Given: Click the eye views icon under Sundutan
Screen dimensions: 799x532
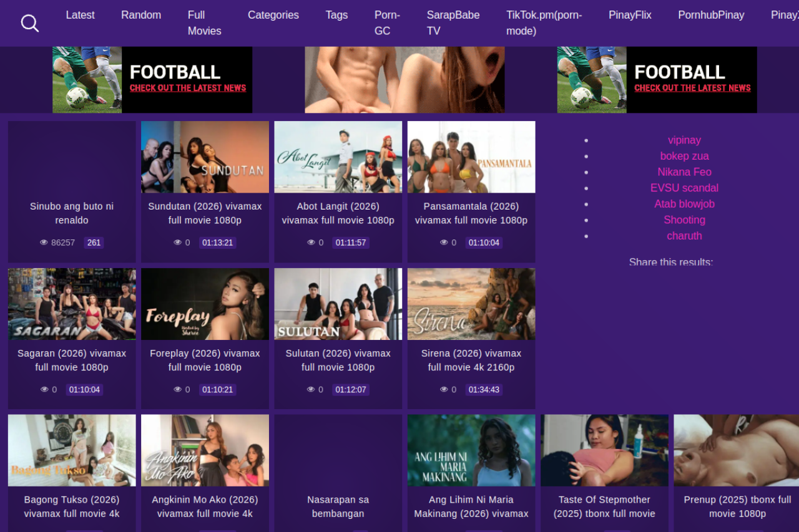Looking at the screenshot, I should 178,243.
